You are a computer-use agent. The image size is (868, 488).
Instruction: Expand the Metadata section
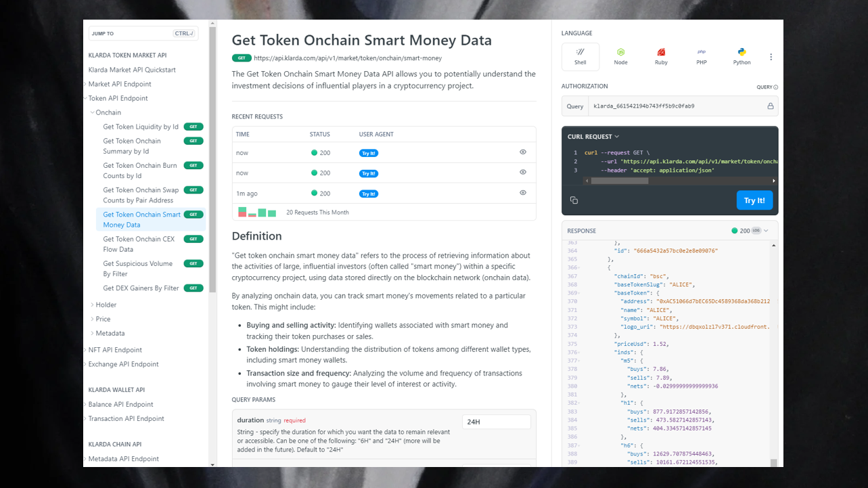(93, 333)
